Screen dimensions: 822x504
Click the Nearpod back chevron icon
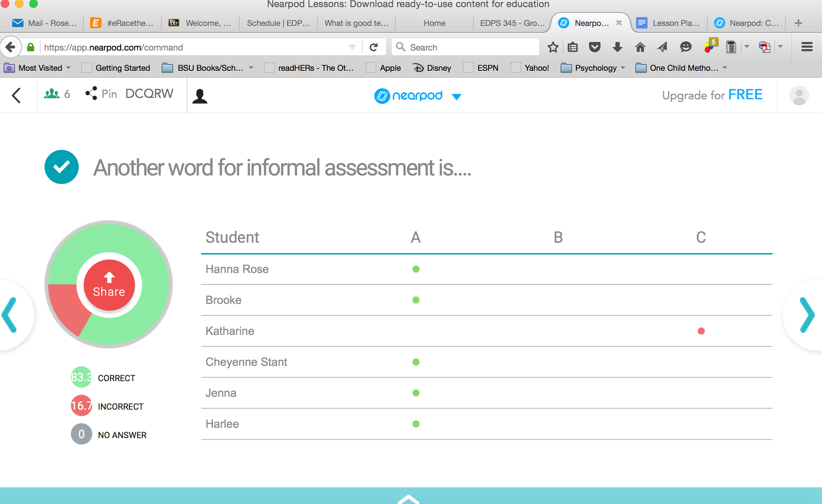(16, 95)
